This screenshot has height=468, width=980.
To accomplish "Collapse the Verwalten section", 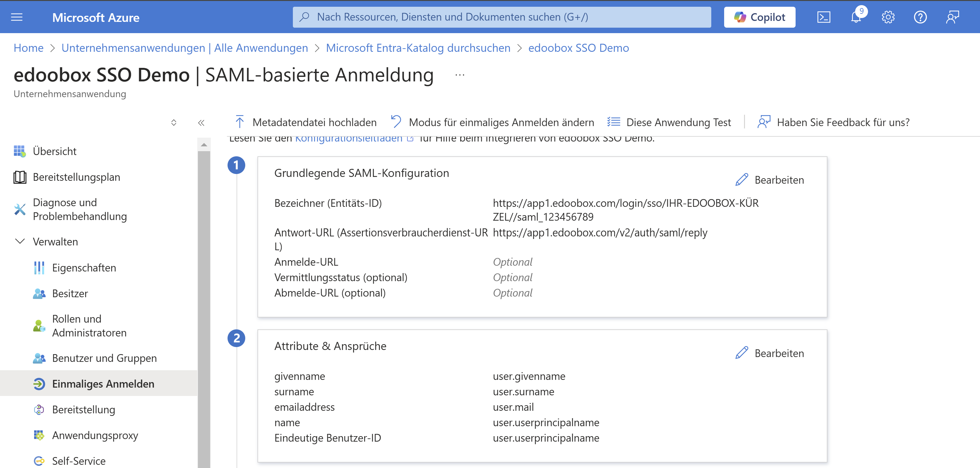I will 20,242.
